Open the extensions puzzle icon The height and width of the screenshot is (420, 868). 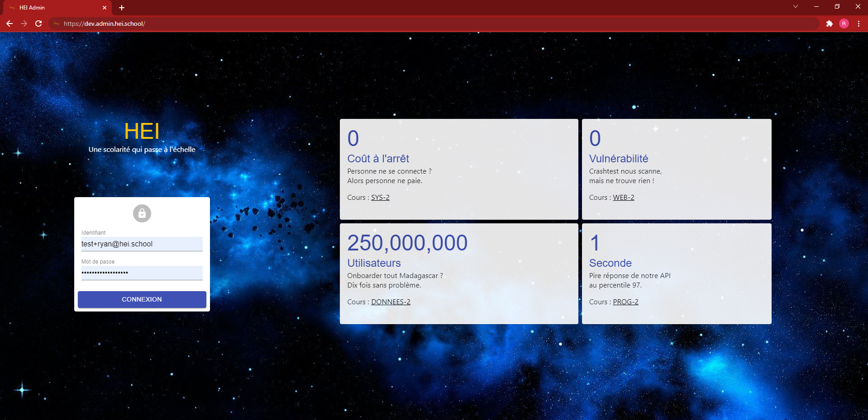pos(829,24)
